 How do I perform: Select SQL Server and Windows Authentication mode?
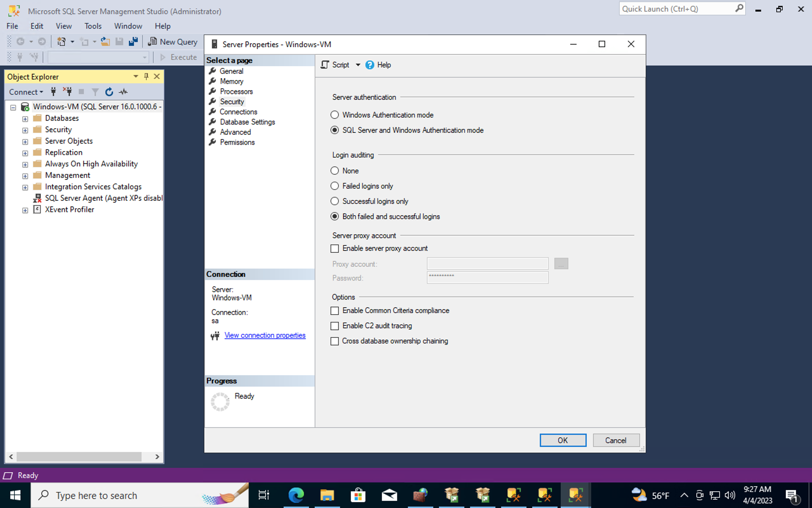point(335,130)
